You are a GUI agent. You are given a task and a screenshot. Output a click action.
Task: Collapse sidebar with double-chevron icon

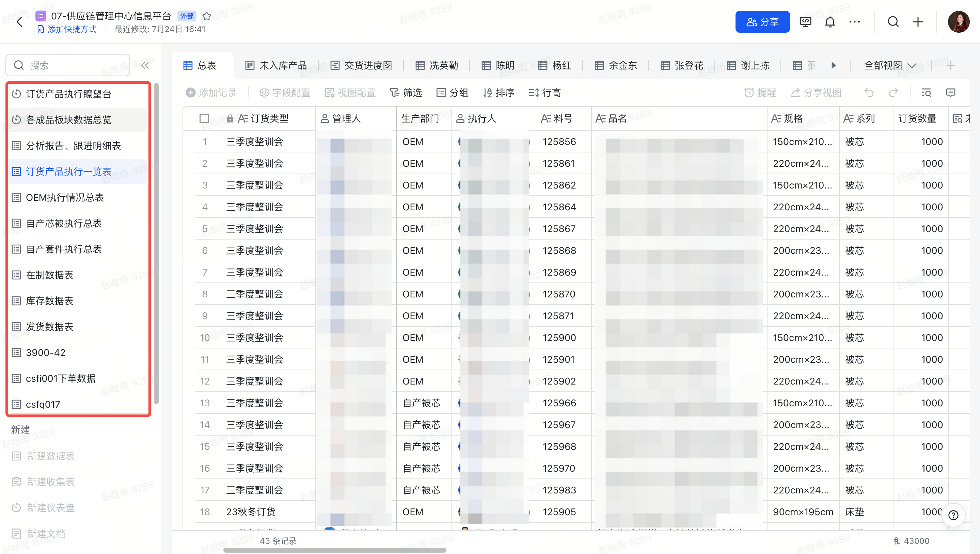[x=145, y=65]
